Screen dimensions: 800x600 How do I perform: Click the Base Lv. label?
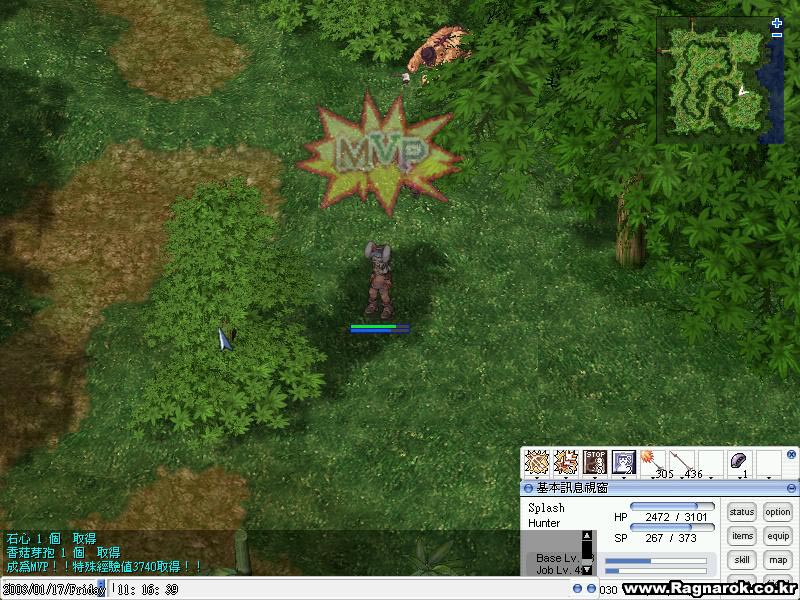pyautogui.click(x=557, y=558)
